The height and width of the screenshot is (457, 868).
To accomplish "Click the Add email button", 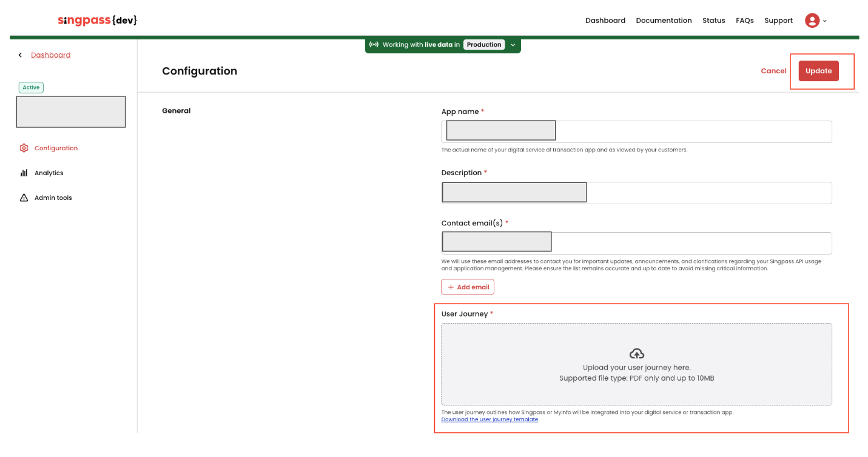I will click(468, 287).
